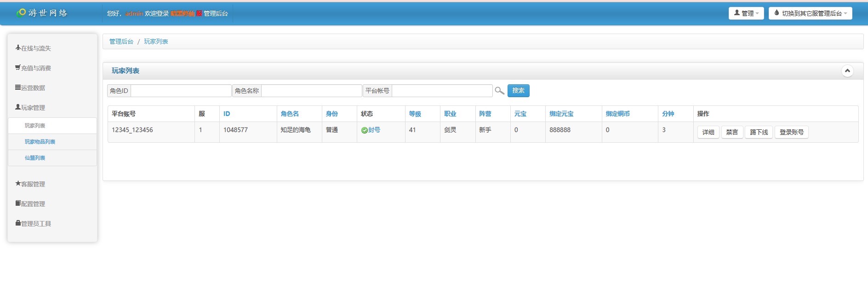Sort table by 阵营 column
This screenshot has width=868, height=302.
coord(485,114)
